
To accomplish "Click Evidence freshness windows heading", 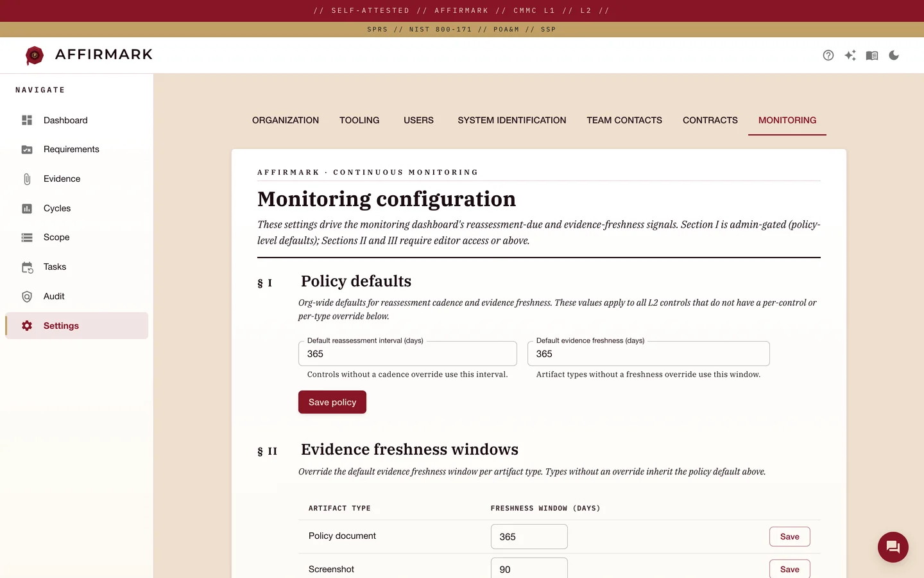I will pos(409,450).
